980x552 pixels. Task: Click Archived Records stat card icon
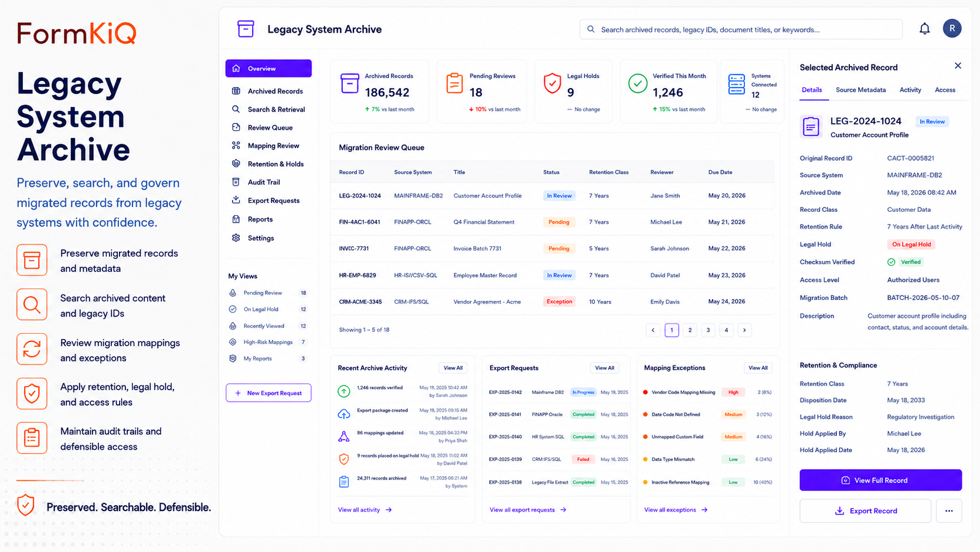(350, 83)
